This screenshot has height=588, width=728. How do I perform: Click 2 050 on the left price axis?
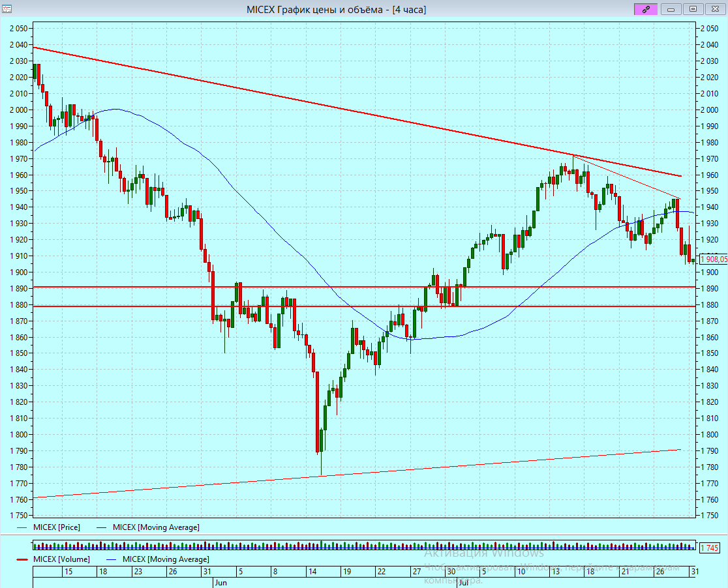point(18,28)
